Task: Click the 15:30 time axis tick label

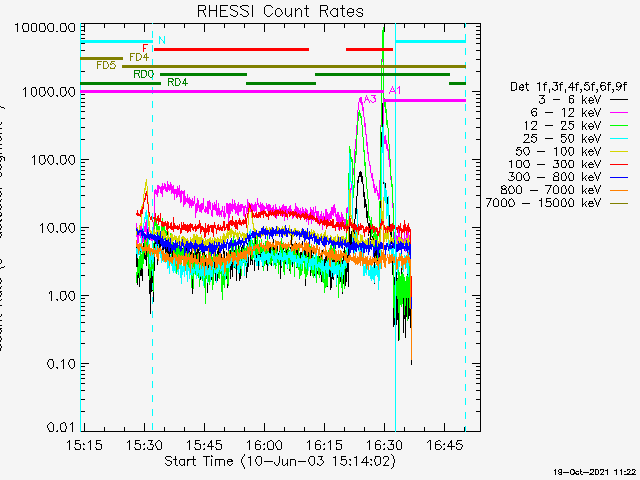Action: [x=144, y=445]
